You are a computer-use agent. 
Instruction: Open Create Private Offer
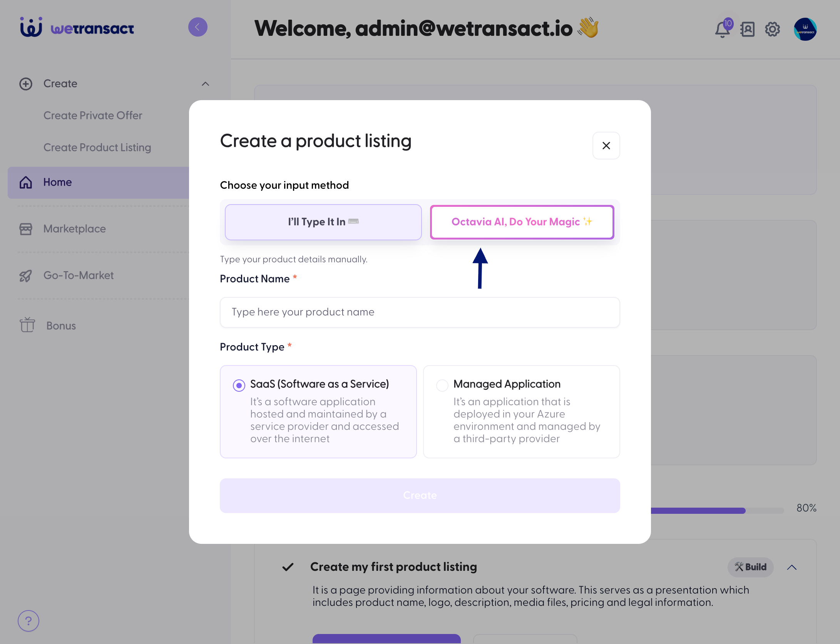93,116
